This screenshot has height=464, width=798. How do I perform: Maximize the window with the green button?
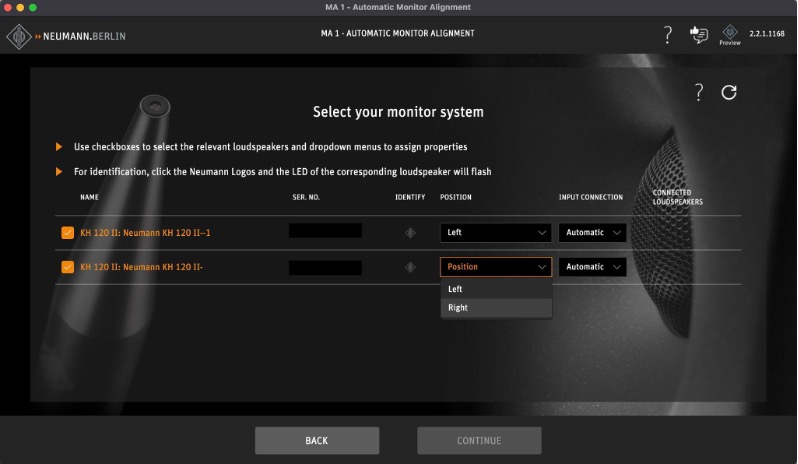coord(33,7)
